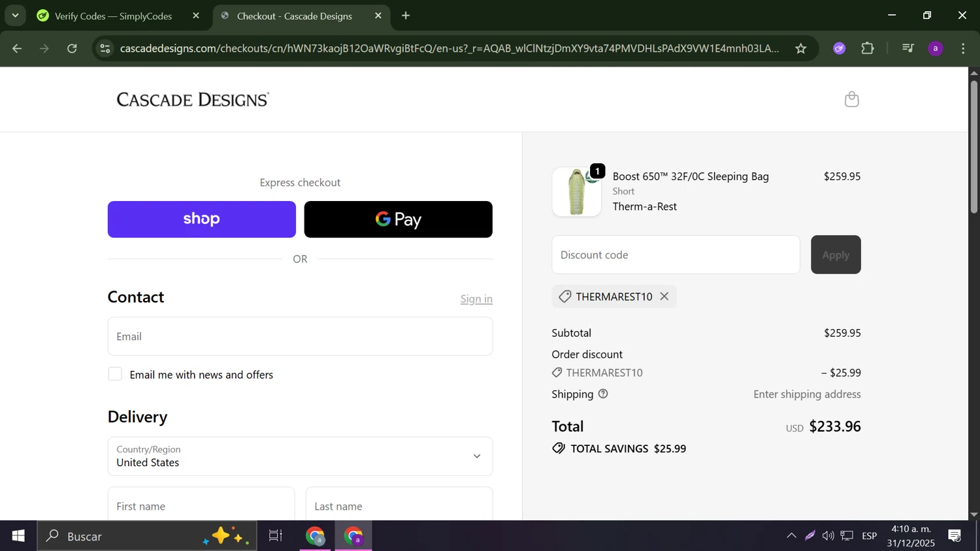This screenshot has height=551, width=980.
Task: Remove the THERMAREST10 discount code tag
Action: point(664,296)
